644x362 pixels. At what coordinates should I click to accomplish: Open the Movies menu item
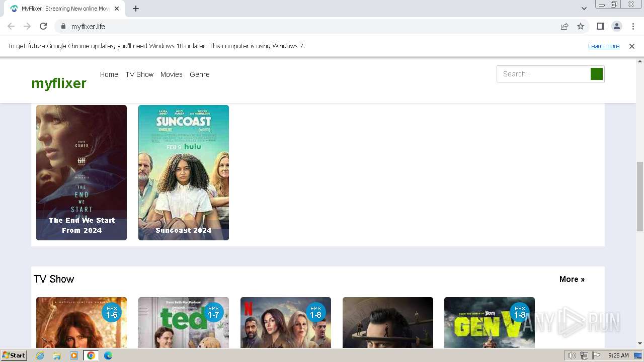(x=172, y=74)
